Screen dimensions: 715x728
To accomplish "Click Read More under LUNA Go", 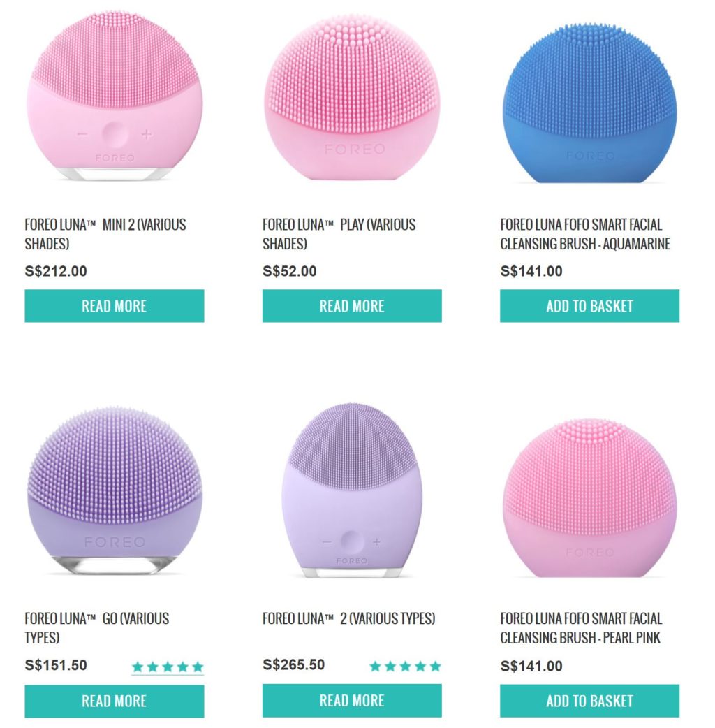I will point(114,701).
